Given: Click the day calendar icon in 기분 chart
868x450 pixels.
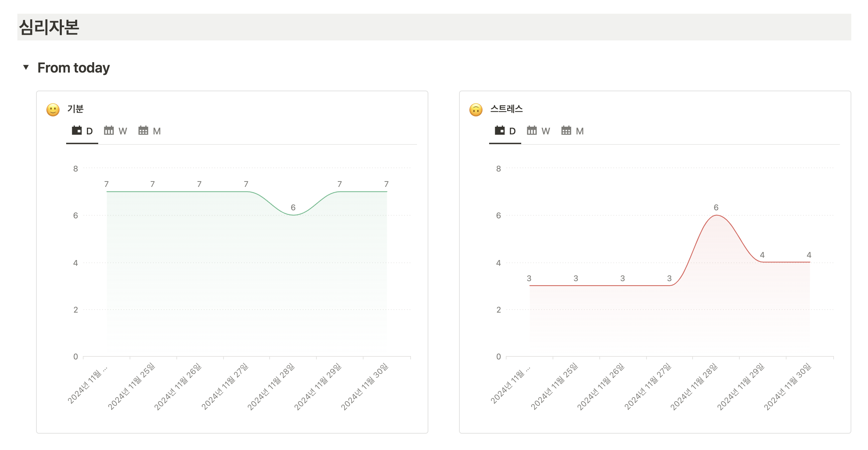Looking at the screenshot, I should coord(77,130).
